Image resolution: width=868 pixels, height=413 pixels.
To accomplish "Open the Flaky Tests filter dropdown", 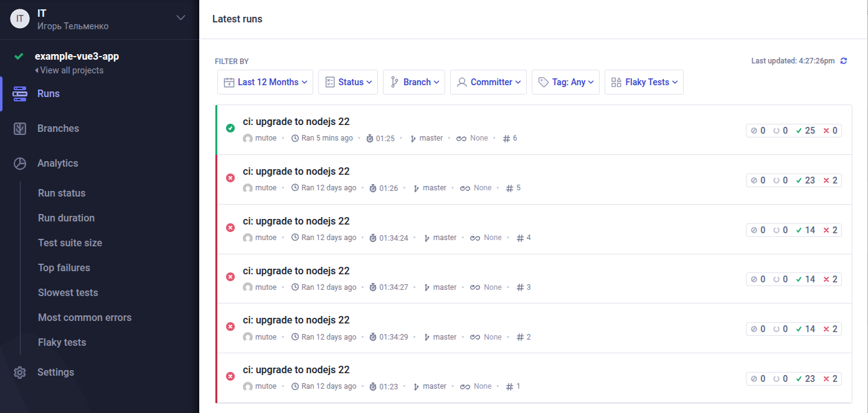I will [644, 82].
